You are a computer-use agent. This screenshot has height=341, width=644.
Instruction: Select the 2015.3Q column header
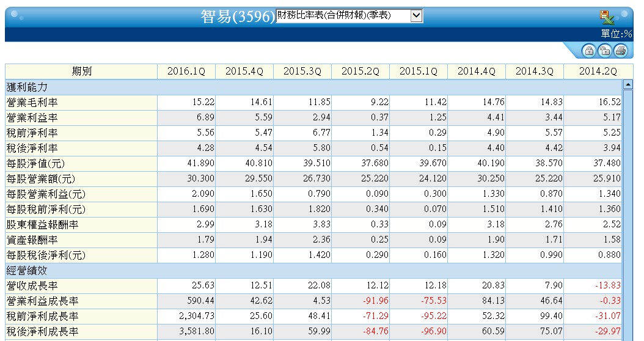pos(302,71)
